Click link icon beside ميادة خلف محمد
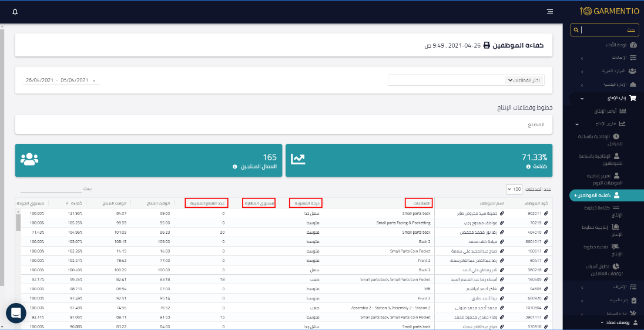Screen dimensions: 644x330 point(502,242)
